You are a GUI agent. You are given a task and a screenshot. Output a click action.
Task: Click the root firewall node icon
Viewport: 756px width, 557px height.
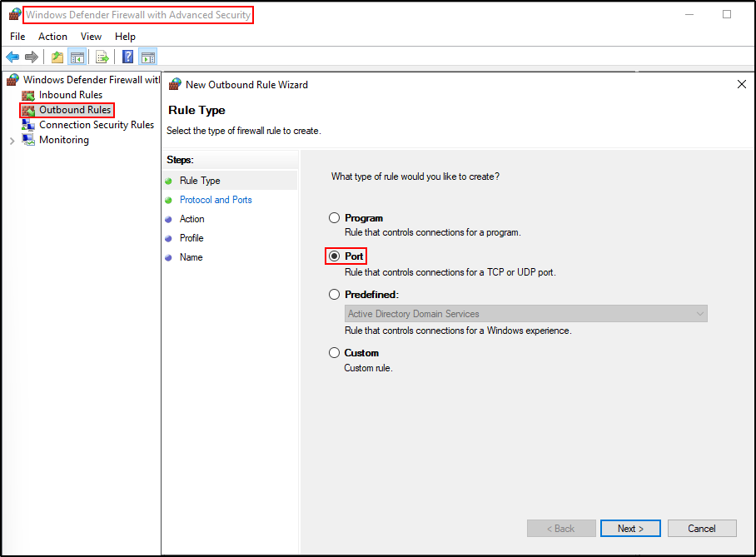click(13, 80)
